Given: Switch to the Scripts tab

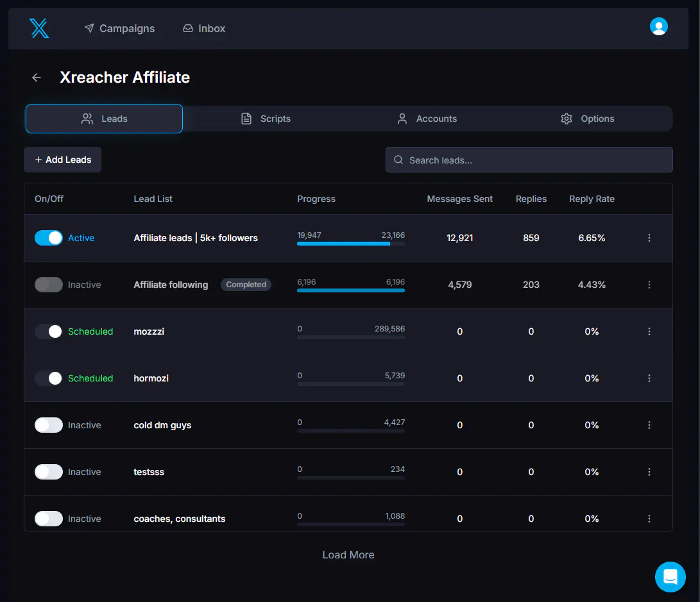Looking at the screenshot, I should (x=266, y=119).
